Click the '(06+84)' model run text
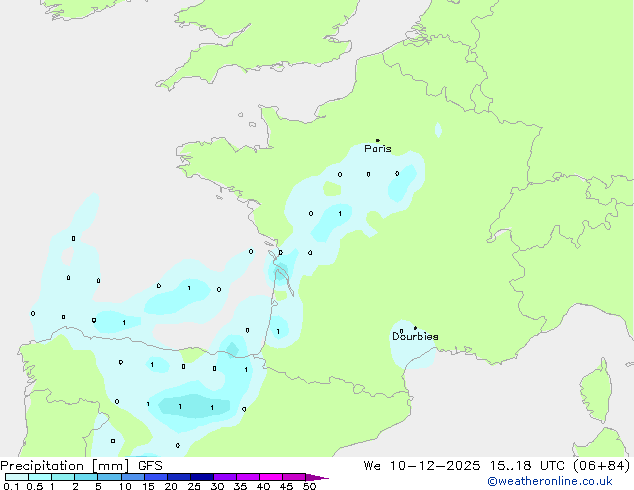 point(602,465)
